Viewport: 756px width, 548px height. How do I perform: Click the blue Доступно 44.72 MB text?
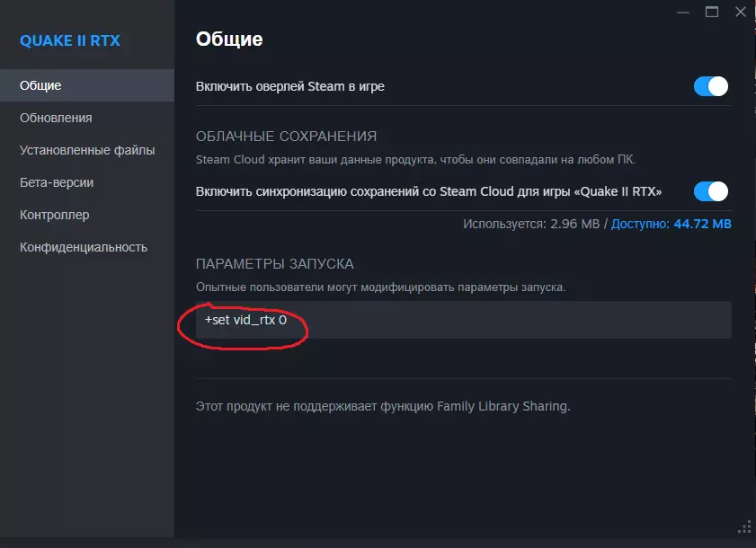click(x=671, y=223)
